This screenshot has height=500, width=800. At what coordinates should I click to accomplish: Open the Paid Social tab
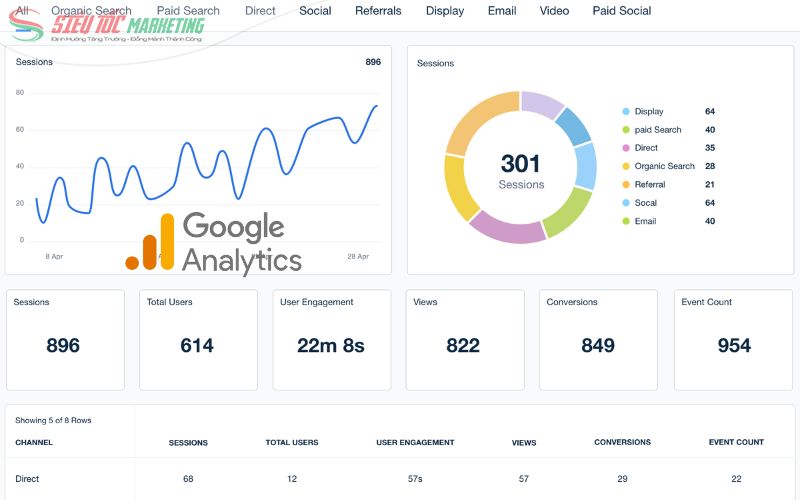[x=621, y=11]
